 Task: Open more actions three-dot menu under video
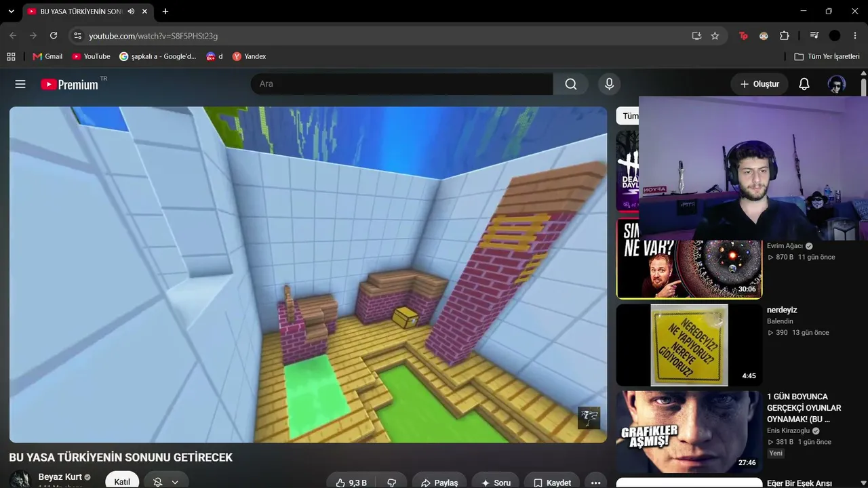pos(595,483)
